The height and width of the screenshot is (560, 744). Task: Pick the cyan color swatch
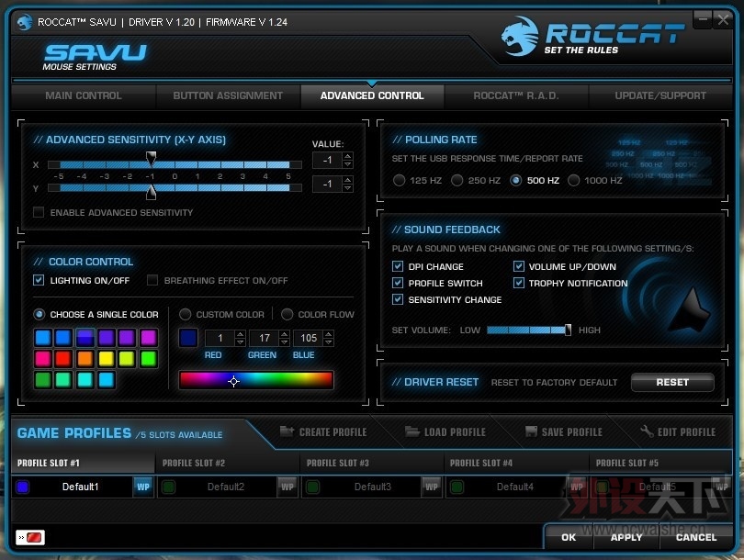pos(85,380)
